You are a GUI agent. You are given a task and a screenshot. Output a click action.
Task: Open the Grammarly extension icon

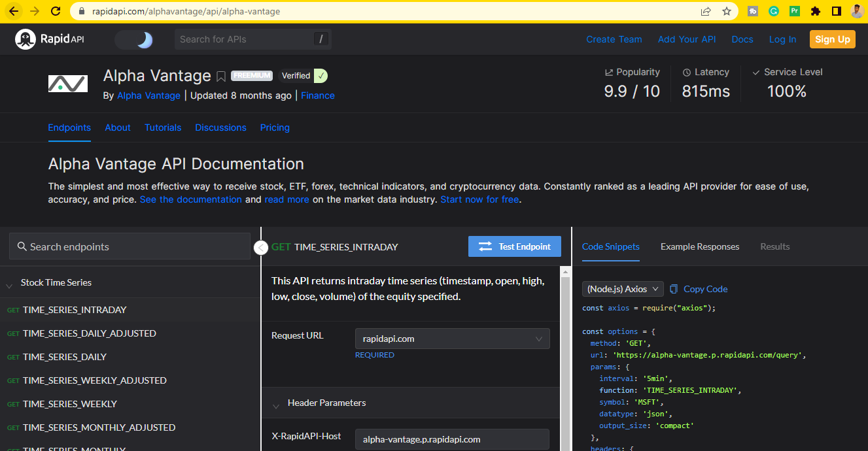pyautogui.click(x=774, y=11)
